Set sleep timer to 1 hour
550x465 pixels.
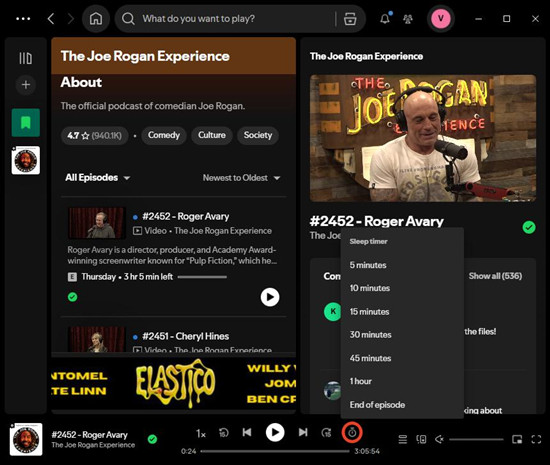(x=402, y=381)
